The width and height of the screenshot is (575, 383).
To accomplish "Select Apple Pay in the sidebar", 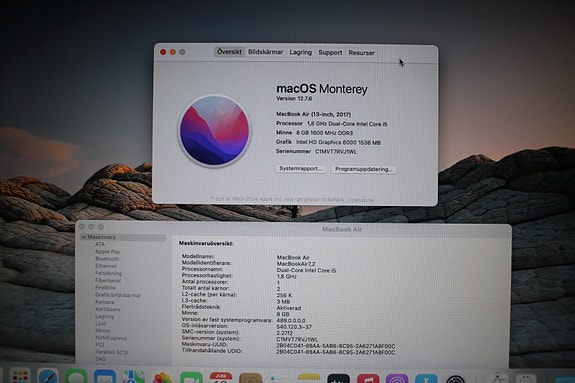I will (107, 252).
